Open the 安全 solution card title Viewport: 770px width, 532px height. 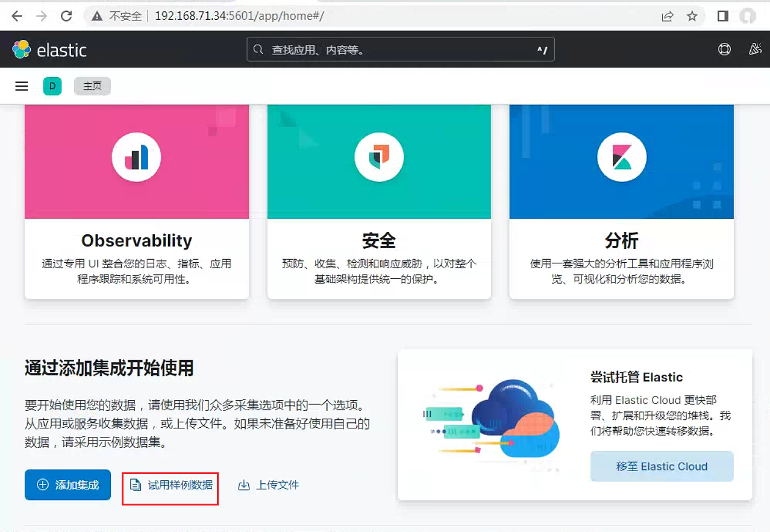pos(379,240)
